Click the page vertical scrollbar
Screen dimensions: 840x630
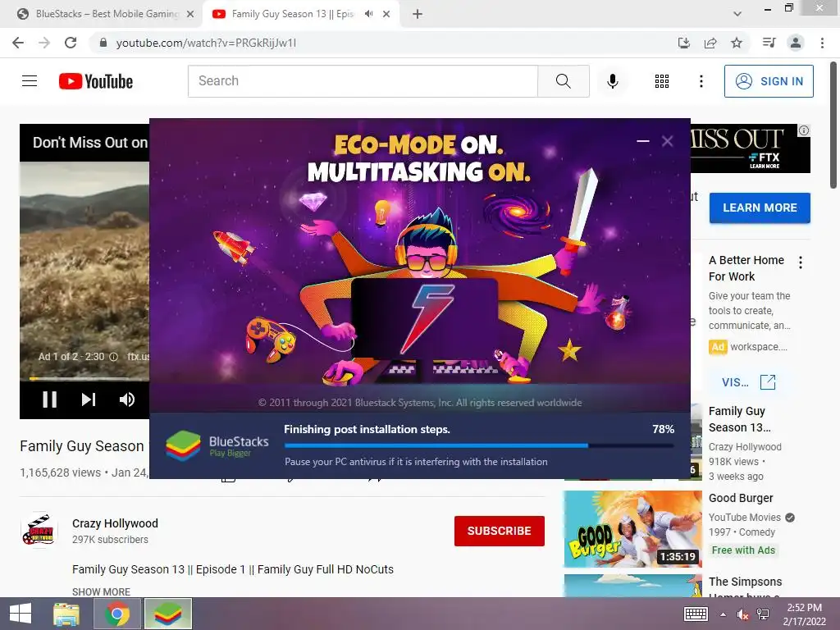833,126
